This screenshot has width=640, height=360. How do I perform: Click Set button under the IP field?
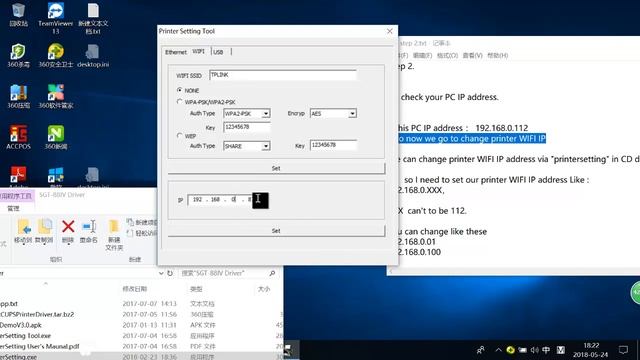pos(276,231)
